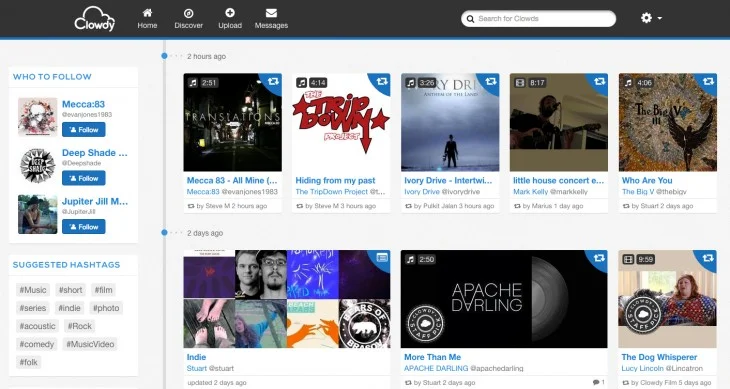Open Who Are You track title
The width and height of the screenshot is (730, 389).
(647, 181)
